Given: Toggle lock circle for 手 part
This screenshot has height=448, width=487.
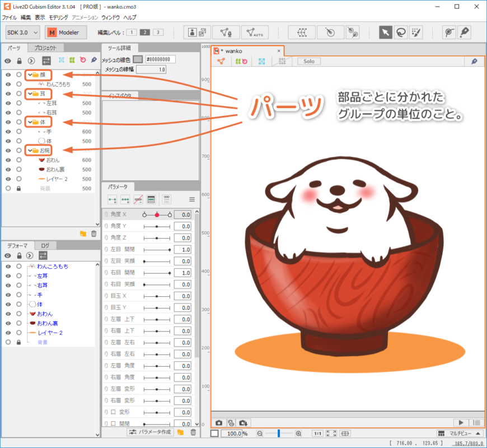Looking at the screenshot, I should [x=19, y=132].
